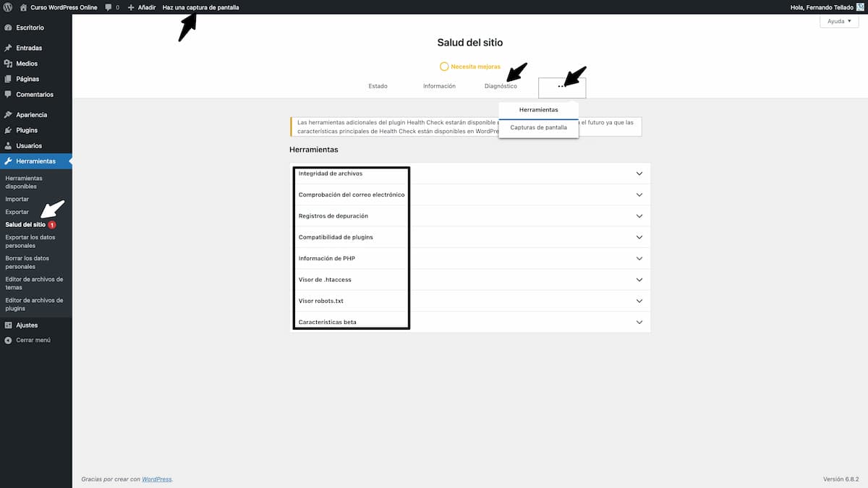Open the WordPress link in footer
This screenshot has height=488, width=868.
coord(156,479)
